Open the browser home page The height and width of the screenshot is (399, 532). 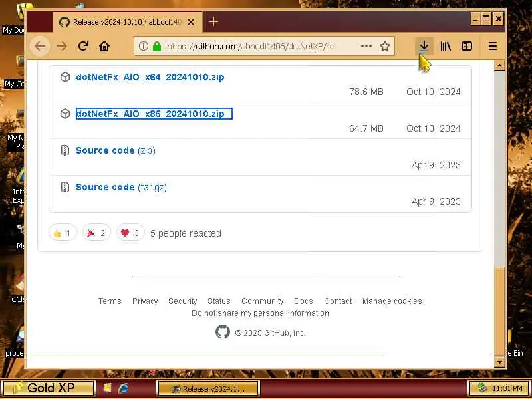tap(104, 46)
